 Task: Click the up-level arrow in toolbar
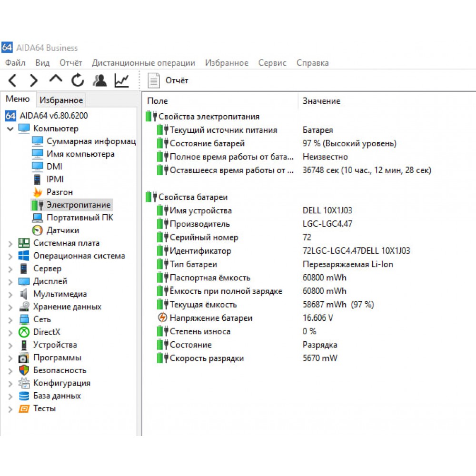(x=56, y=79)
